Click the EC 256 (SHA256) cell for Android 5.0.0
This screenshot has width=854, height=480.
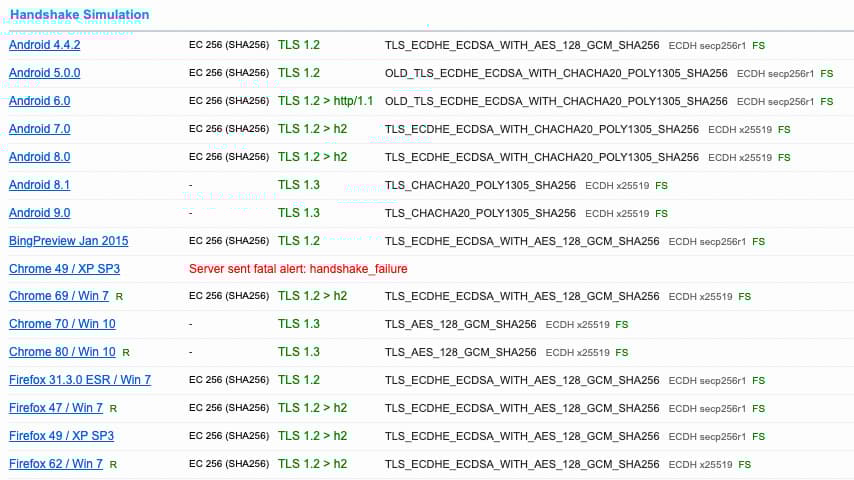tap(229, 73)
